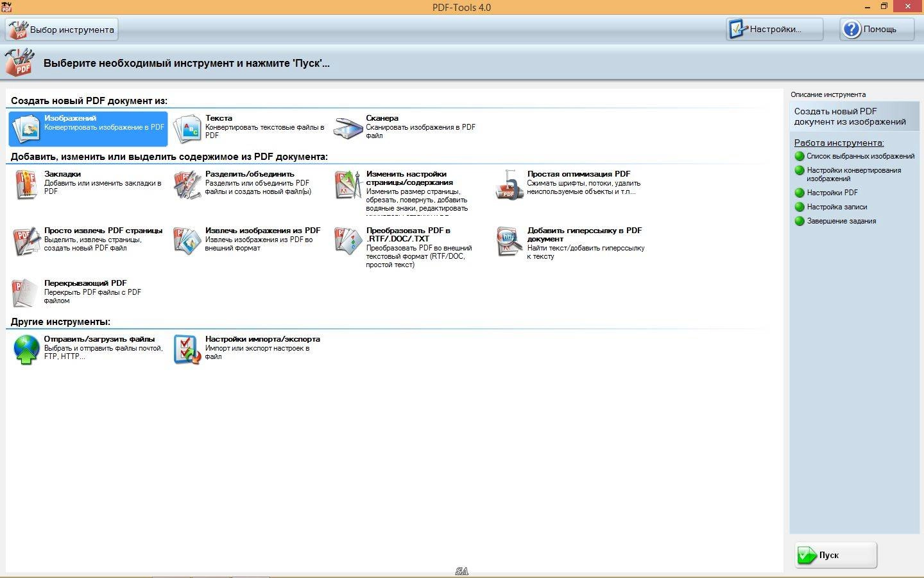Image resolution: width=924 pixels, height=578 pixels.
Task: Click the Список выбранных изображений step text
Action: [x=860, y=156]
